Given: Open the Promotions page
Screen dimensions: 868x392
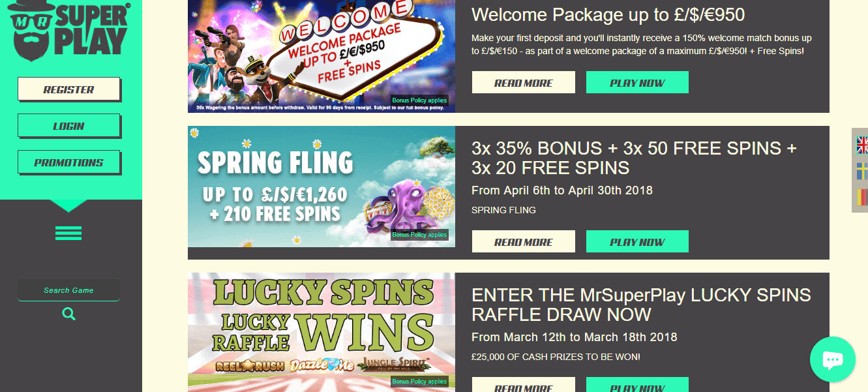Looking at the screenshot, I should pos(68,162).
